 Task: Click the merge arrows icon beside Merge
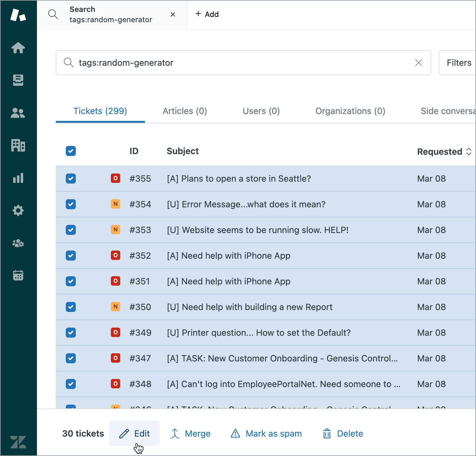pyautogui.click(x=174, y=433)
